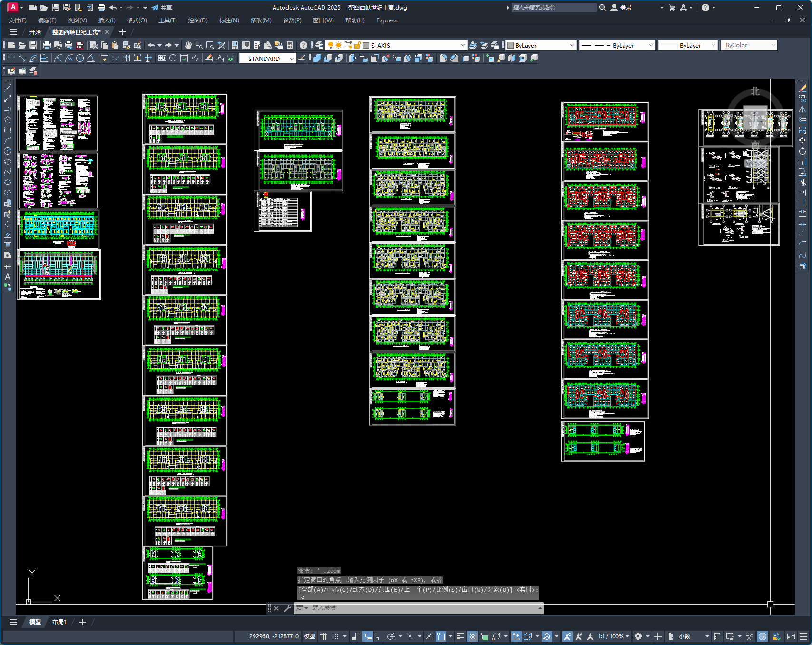
Task: Switch to the 开始 start tab
Action: pyautogui.click(x=35, y=32)
